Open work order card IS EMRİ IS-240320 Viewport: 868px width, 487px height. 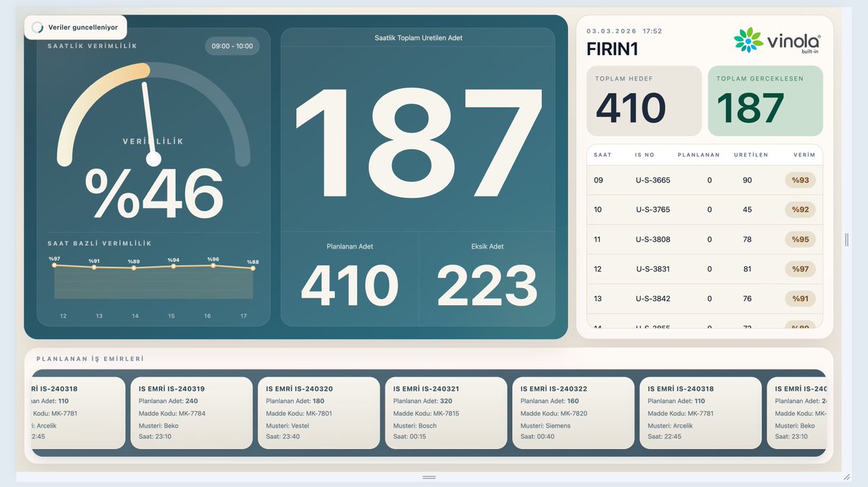pos(319,412)
